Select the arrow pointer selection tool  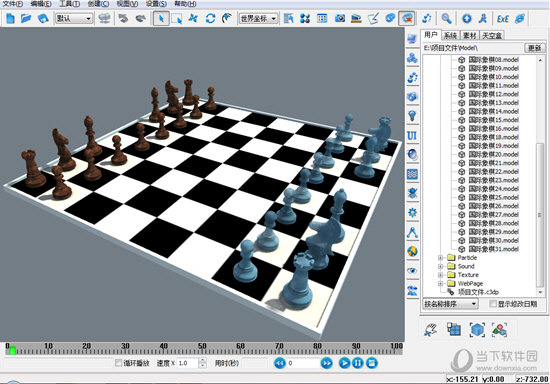pos(161,18)
